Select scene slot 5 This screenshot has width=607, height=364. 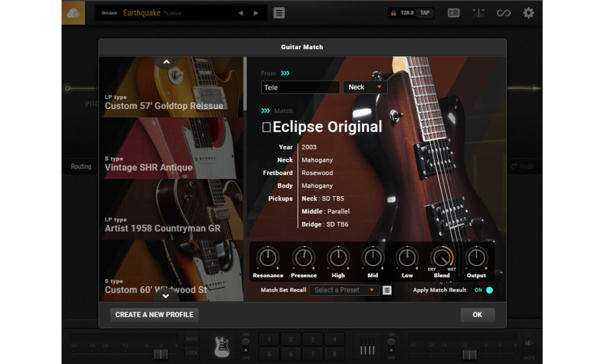point(269,353)
